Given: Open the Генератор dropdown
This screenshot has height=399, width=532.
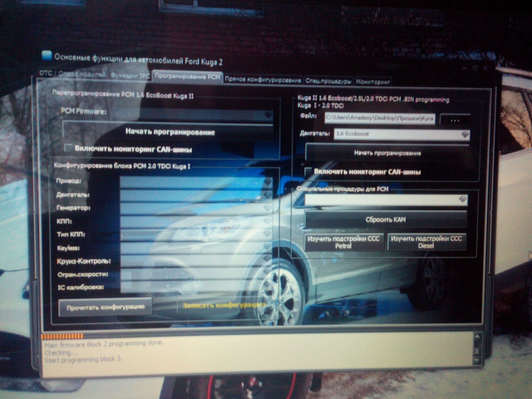Looking at the screenshot, I should [267, 208].
